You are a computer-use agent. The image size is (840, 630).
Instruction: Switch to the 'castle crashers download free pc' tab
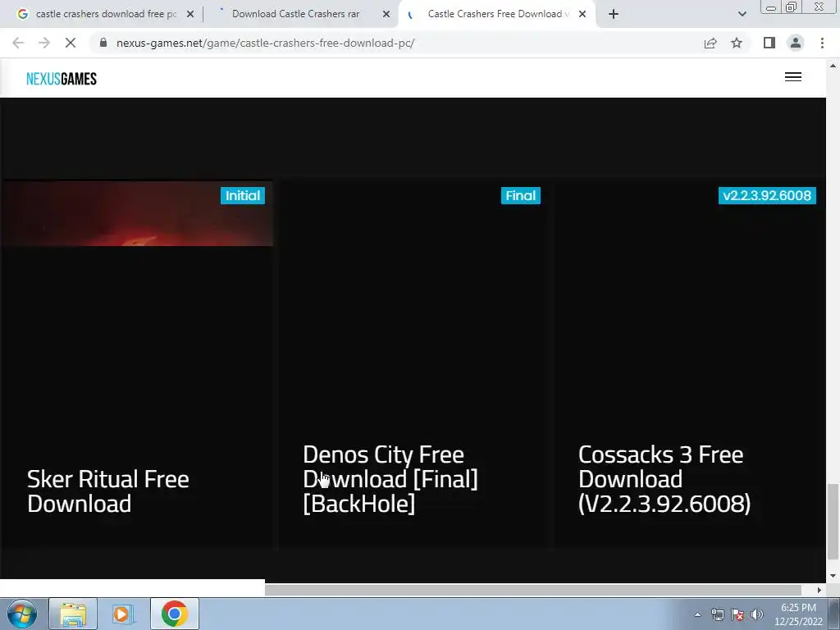point(106,14)
